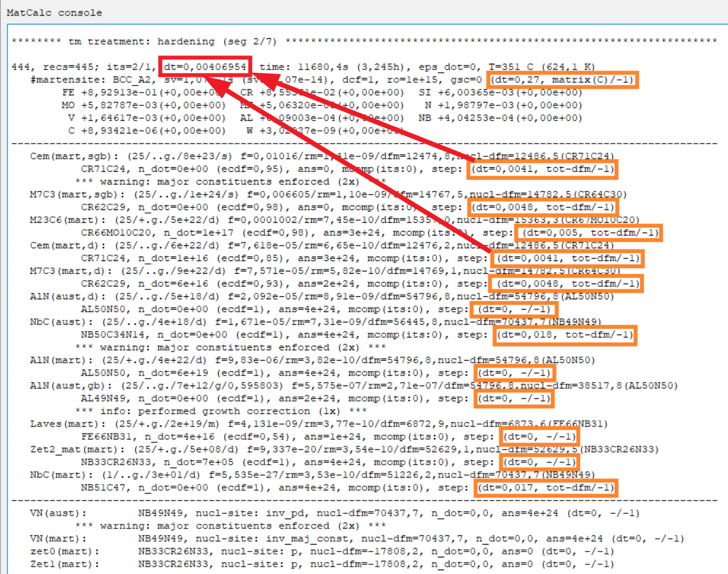The height and width of the screenshot is (574, 728).
Task: Click the orange-boxed dt=0,27 matrix(C) step
Action: [562, 79]
